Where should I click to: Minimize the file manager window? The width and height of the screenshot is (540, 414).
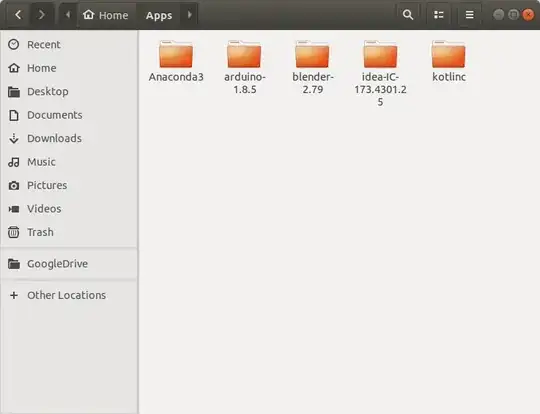pyautogui.click(x=498, y=15)
